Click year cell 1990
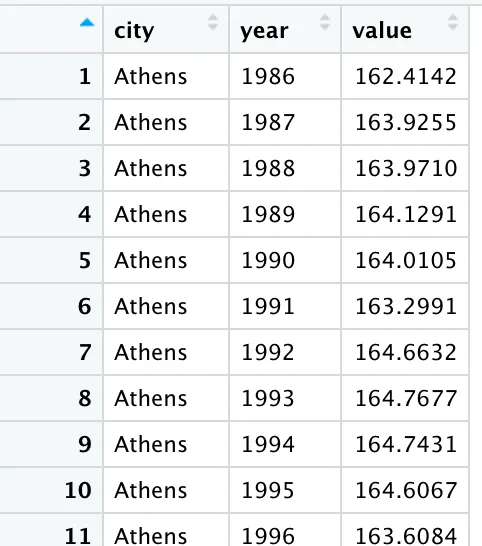 click(285, 260)
